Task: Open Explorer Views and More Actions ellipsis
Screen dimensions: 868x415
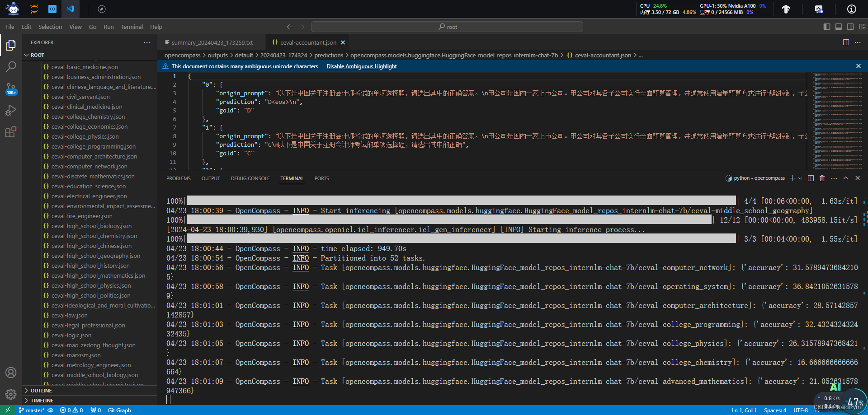Action: (x=147, y=42)
